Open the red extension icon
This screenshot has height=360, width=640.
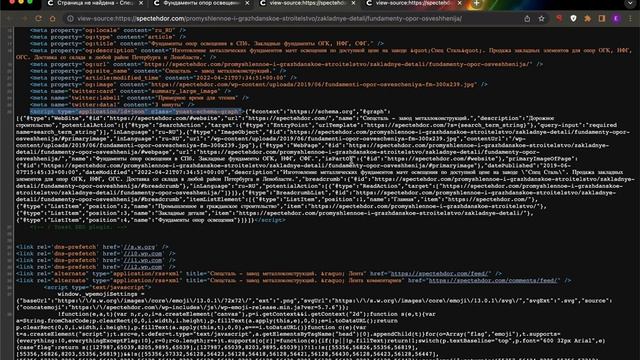[559, 18]
